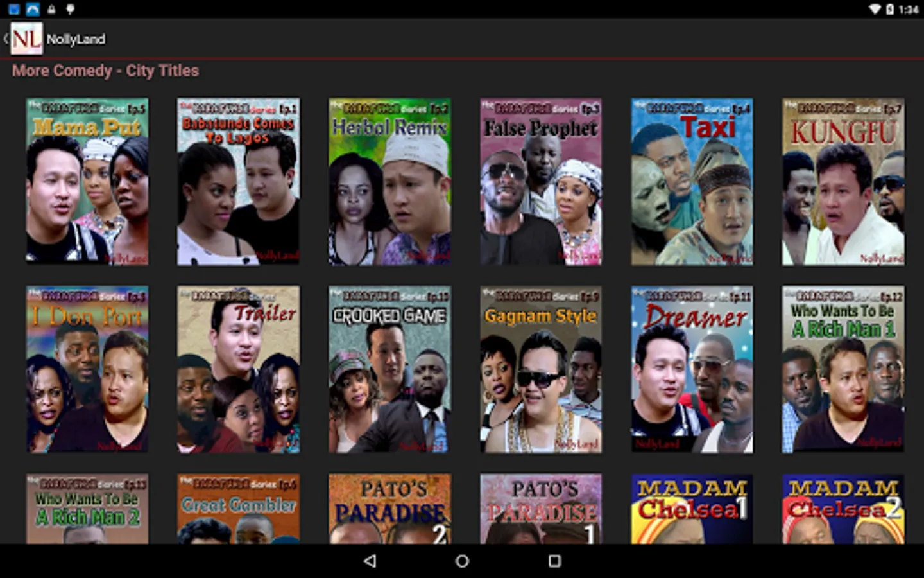Select the Great Gambler poster
924x578 pixels.
click(238, 509)
